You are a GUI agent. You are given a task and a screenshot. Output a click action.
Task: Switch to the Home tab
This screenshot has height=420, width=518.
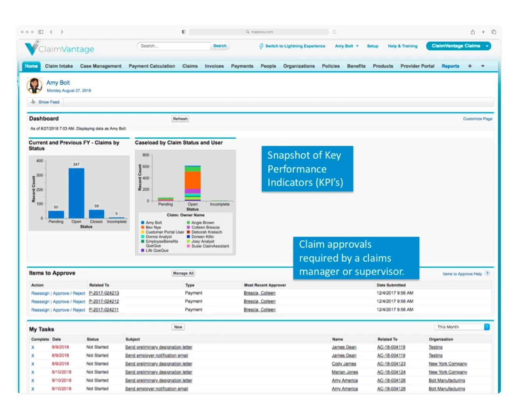(31, 66)
